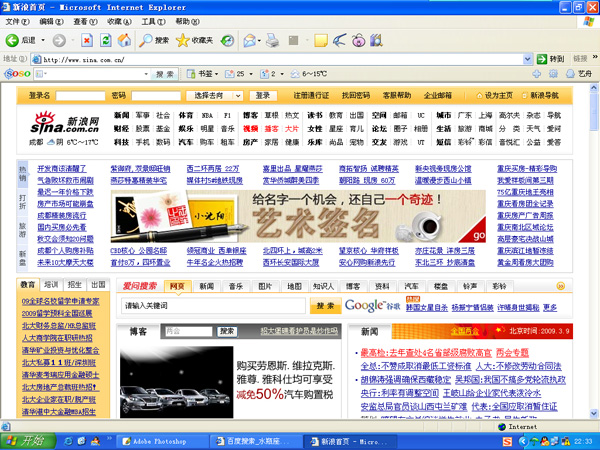This screenshot has height=450, width=600.
Task: Open Favorites star in the toolbar
Action: coord(185,40)
